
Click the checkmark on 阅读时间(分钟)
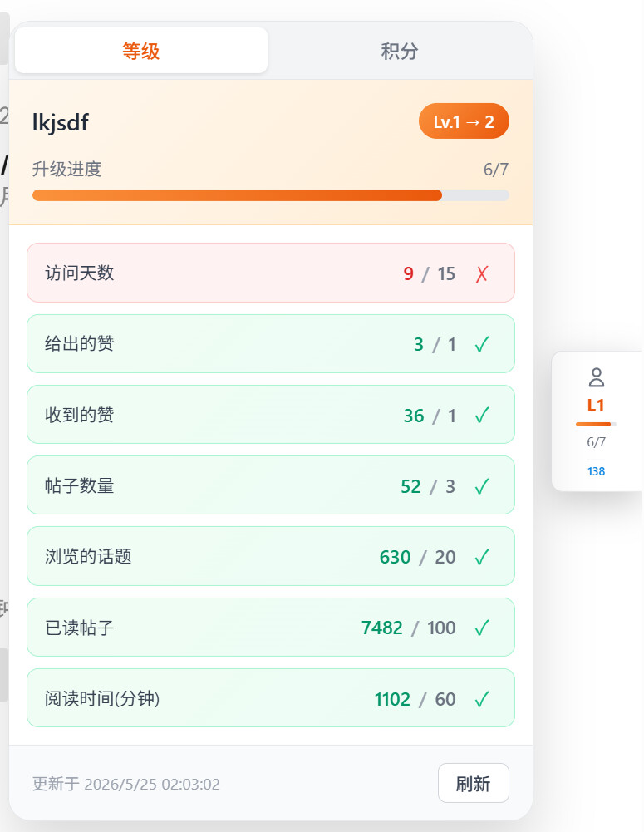tap(482, 699)
